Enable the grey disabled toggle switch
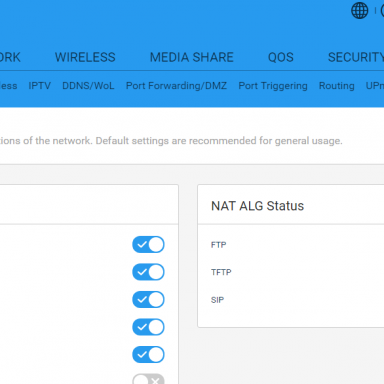Viewport: 384px width, 384px height. 148,379
